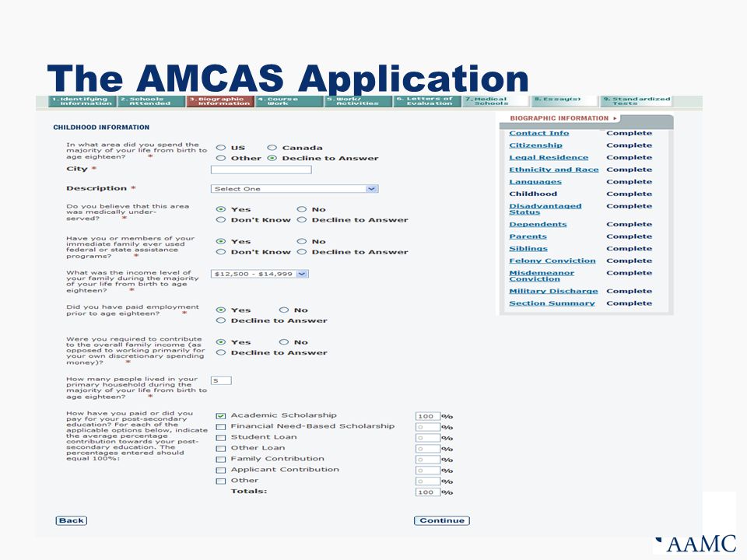Open the Essay(s) tab

tap(564, 101)
